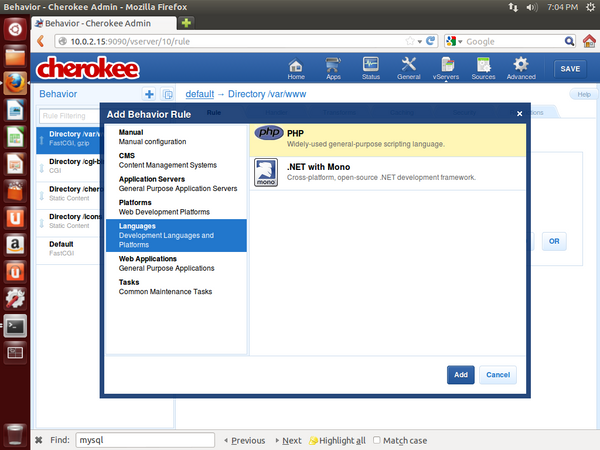This screenshot has height=450, width=600.
Task: Toggle the Match case checkbox
Action: click(377, 440)
